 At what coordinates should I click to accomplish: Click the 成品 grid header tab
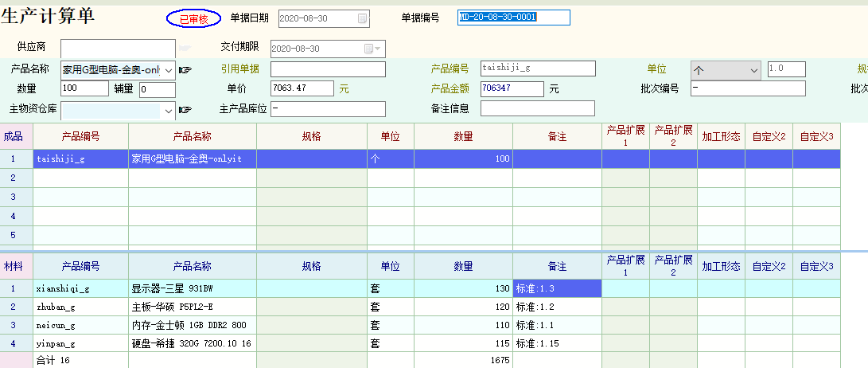[x=14, y=136]
